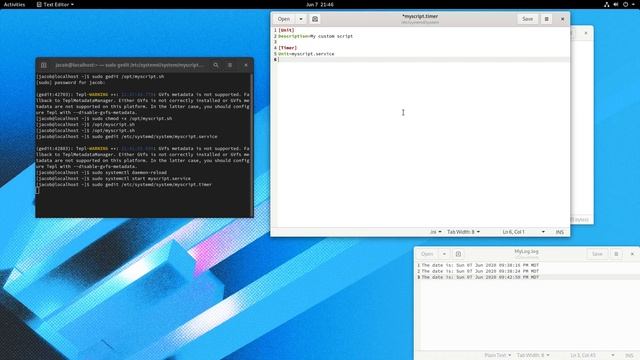Image resolution: width=640 pixels, height=360 pixels.
Task: Open Plain Text dropdown in MyLog.log
Action: coord(498,356)
